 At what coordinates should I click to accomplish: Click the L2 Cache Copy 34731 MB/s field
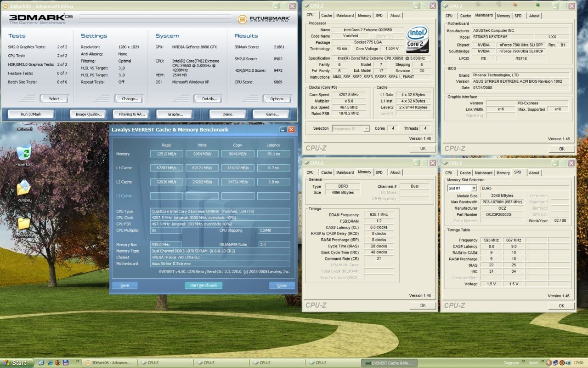237,182
